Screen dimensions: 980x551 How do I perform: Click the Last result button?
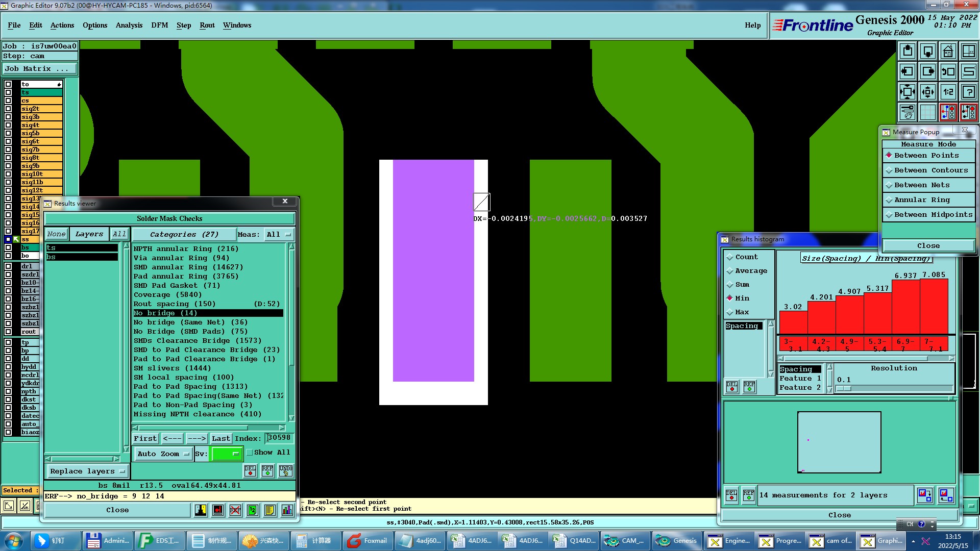pyautogui.click(x=220, y=439)
